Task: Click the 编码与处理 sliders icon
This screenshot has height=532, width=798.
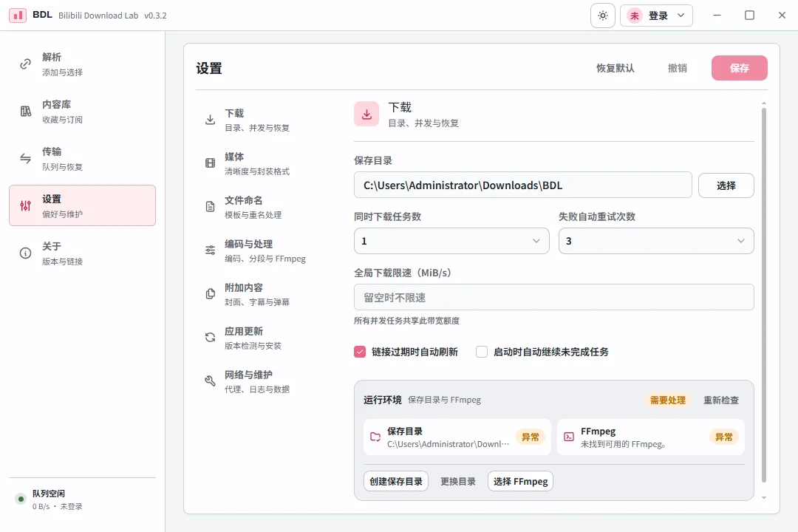Action: pyautogui.click(x=210, y=250)
